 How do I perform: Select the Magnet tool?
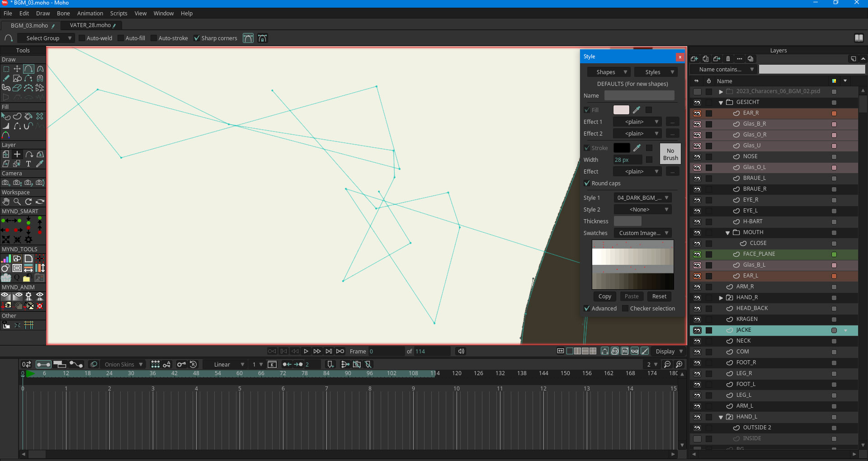tap(40, 79)
